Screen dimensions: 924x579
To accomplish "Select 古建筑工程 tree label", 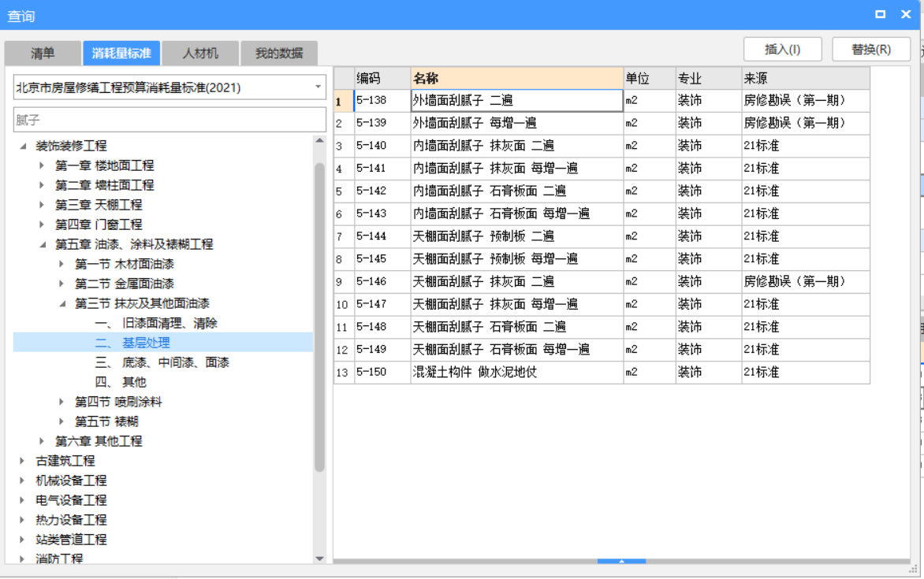I will pos(65,461).
